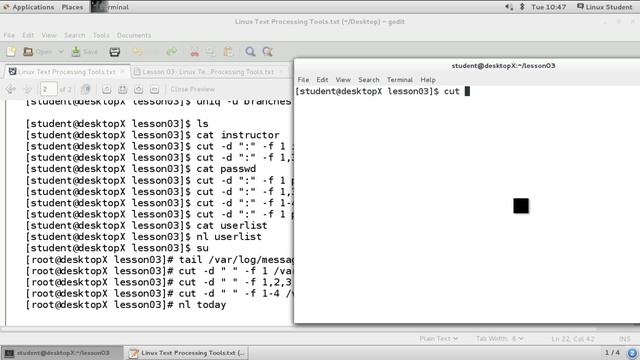The height and width of the screenshot is (360, 640).
Task: Click the first zoom icon after multipage
Action: pyautogui.click(x=107, y=89)
